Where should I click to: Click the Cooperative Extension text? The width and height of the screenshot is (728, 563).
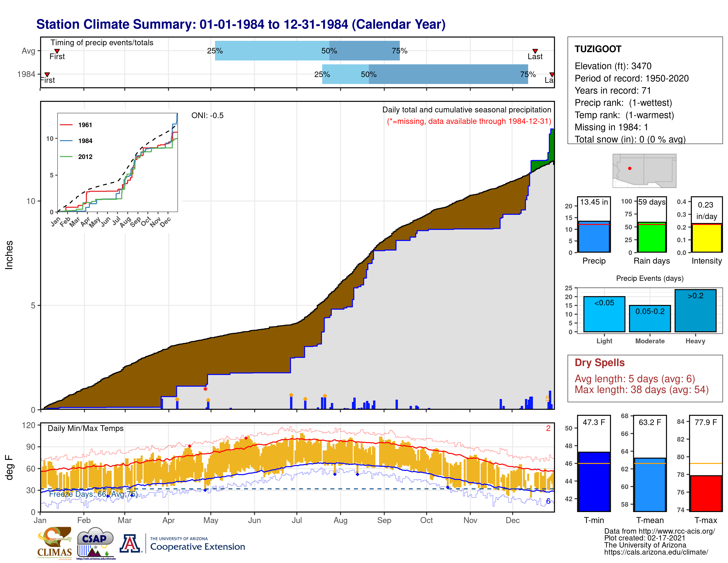197,547
